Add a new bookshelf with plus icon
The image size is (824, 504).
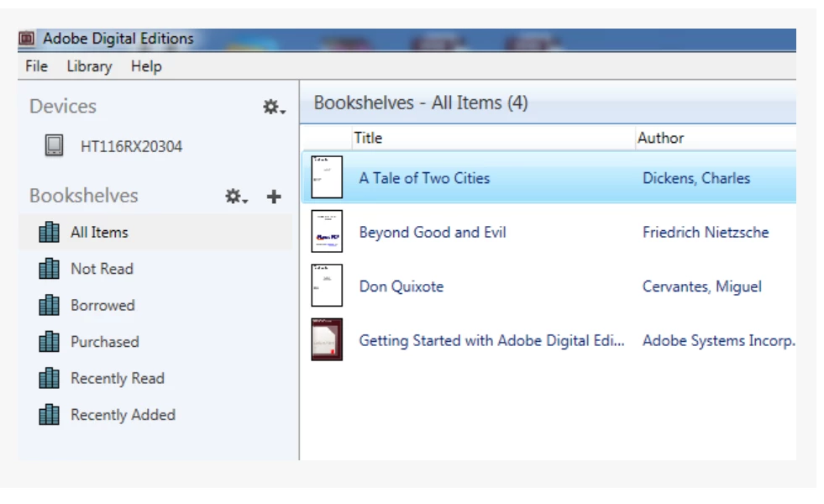tap(274, 197)
